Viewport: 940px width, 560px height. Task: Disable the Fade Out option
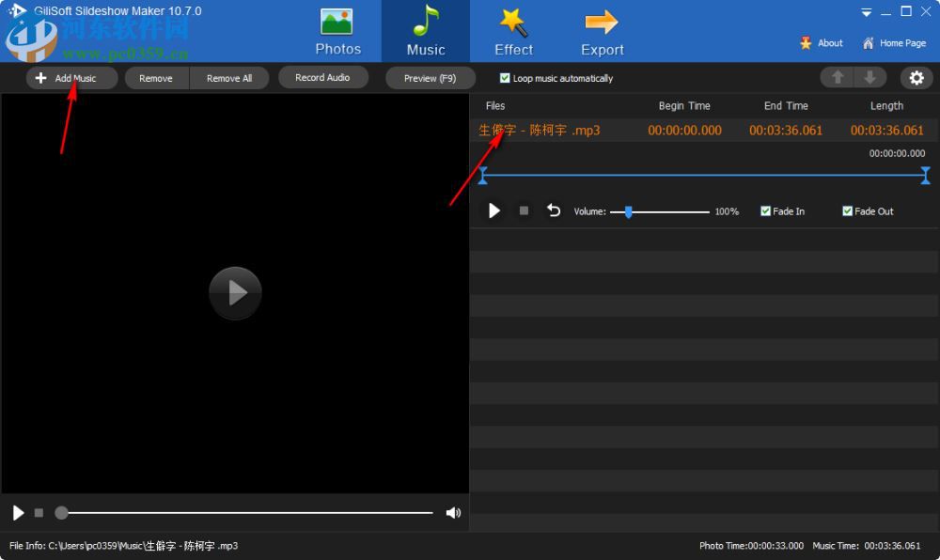pyautogui.click(x=847, y=210)
